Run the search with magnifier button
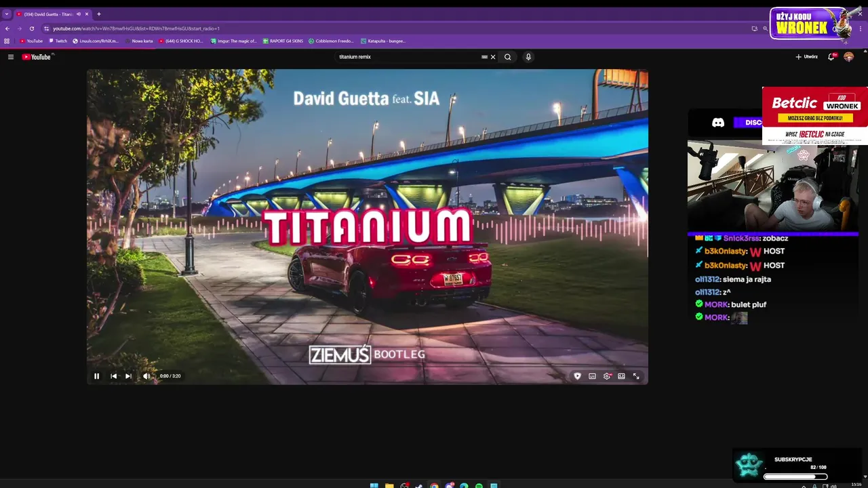 (507, 57)
